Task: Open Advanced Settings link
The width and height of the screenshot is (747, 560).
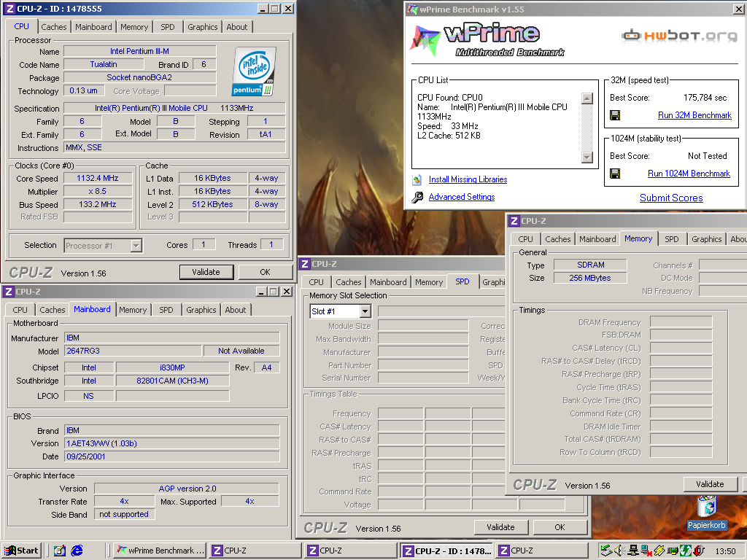Action: point(462,197)
